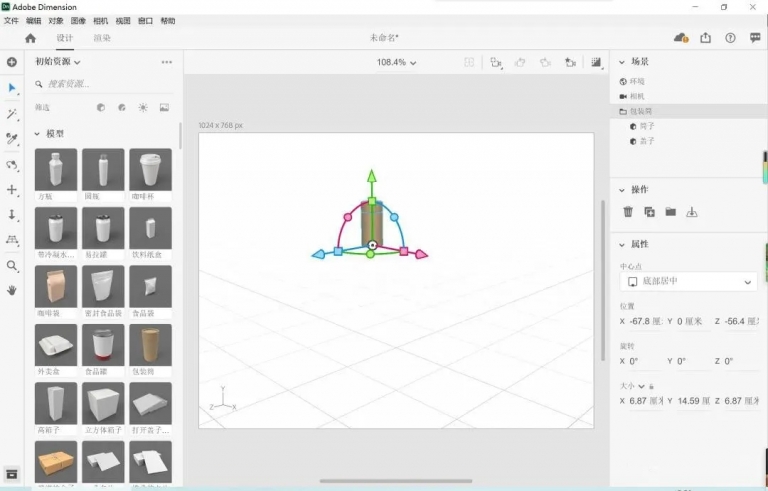
Task: Toggle the lights filter in asset panel
Action: pyautogui.click(x=143, y=107)
